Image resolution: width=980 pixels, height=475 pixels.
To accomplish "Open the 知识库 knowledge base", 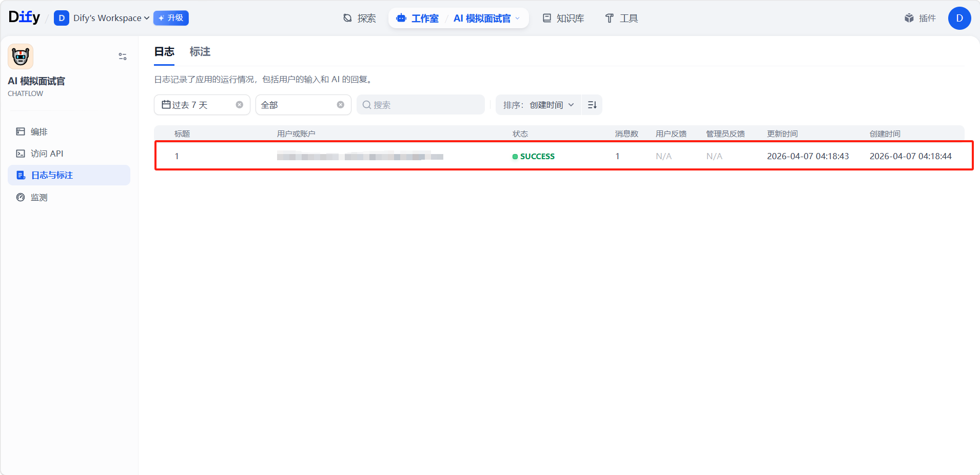I will point(563,18).
